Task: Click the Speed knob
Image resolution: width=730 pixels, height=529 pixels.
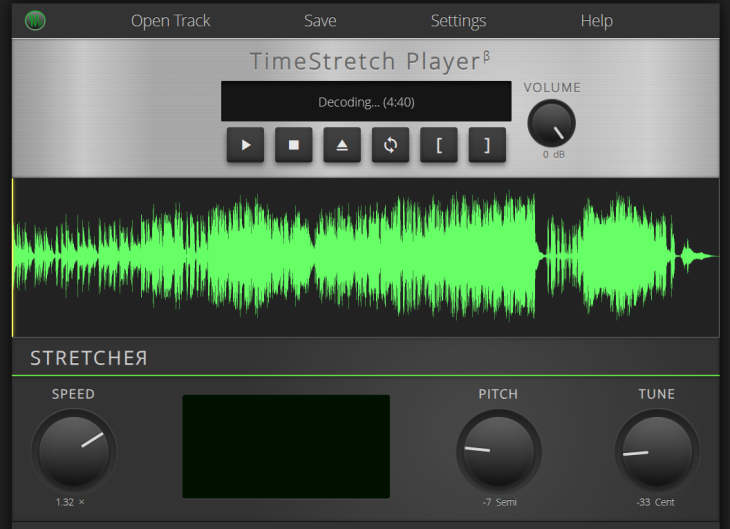Action: click(x=73, y=449)
